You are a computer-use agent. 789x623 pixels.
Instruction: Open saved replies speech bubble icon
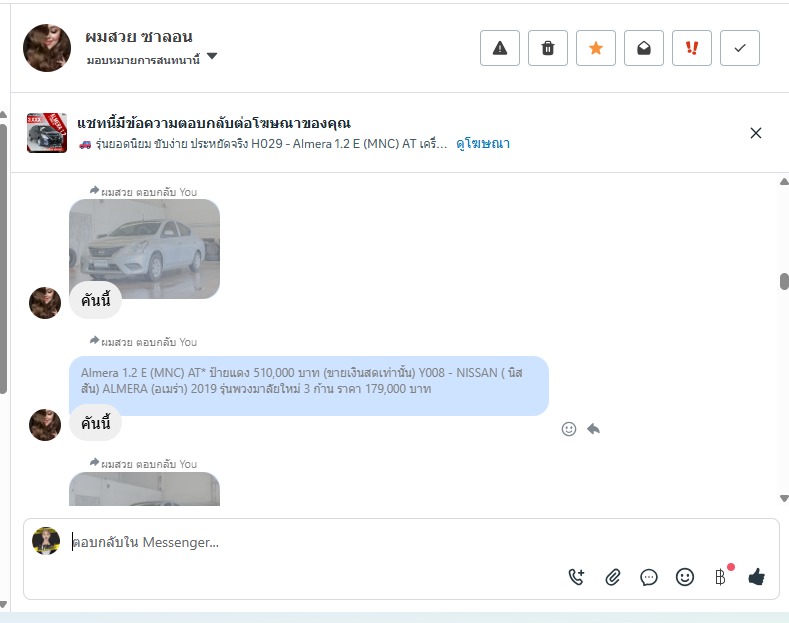649,577
